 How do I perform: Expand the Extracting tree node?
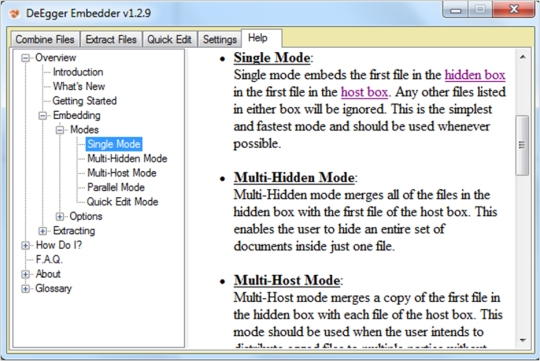[x=42, y=231]
